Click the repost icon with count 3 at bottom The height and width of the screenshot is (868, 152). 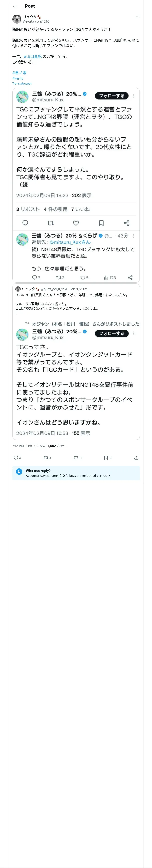click(46, 458)
